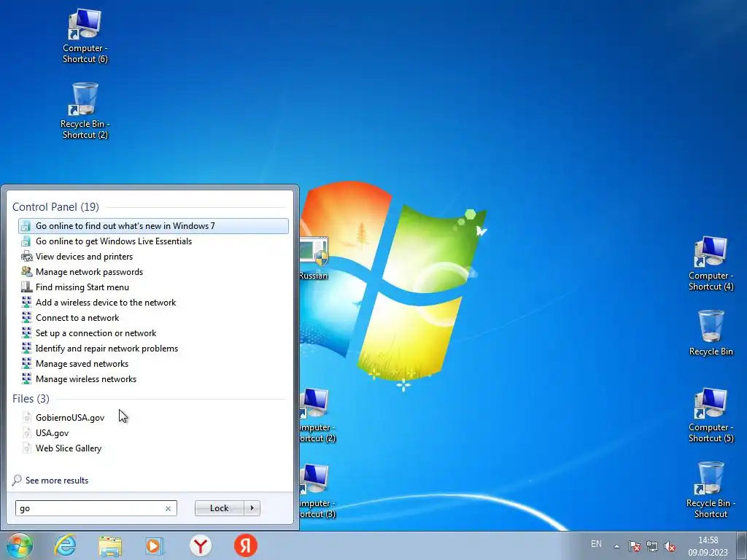Image resolution: width=747 pixels, height=560 pixels.
Task: Open Web Slice Gallery file result
Action: [x=153, y=448]
